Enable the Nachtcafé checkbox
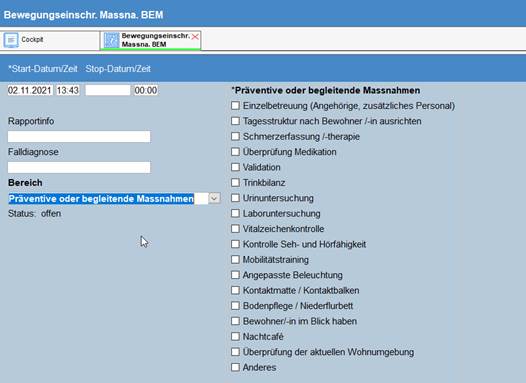 pos(235,336)
